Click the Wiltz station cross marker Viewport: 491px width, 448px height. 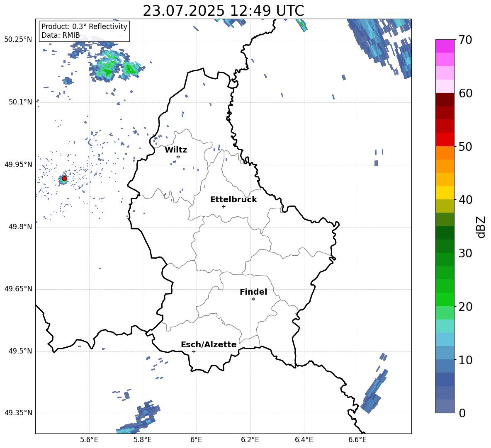coord(178,157)
